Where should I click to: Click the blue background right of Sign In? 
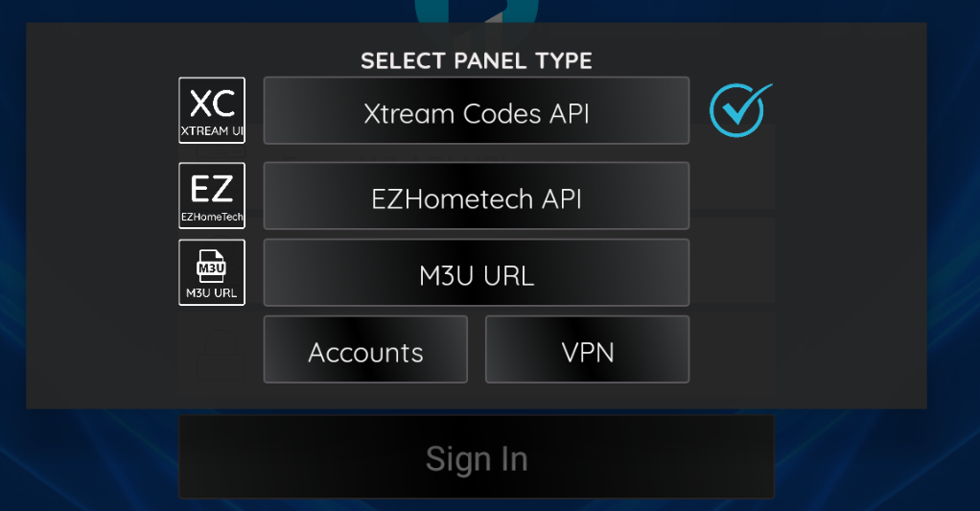(x=873, y=460)
